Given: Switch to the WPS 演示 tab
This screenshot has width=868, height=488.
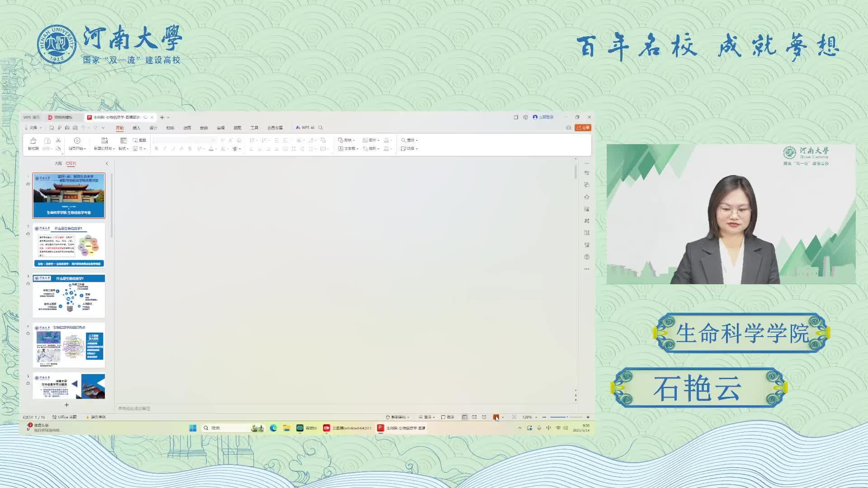Looking at the screenshot, I should [32, 117].
